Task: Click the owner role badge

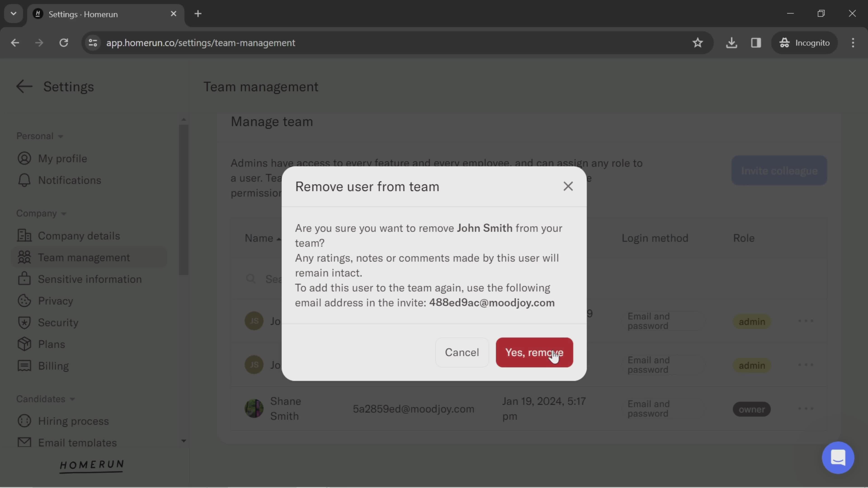Action: (751, 409)
